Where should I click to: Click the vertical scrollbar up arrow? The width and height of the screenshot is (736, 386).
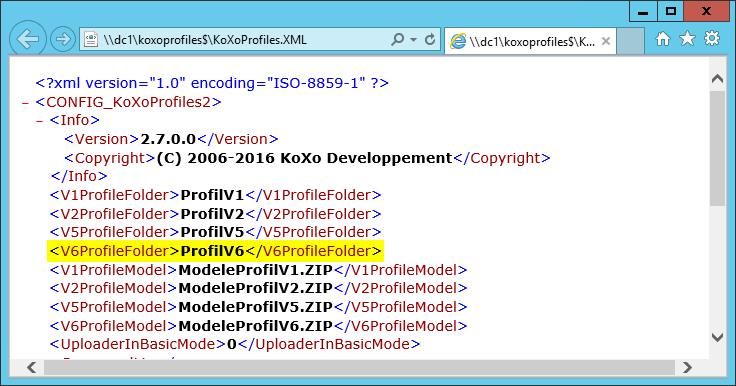click(x=717, y=78)
